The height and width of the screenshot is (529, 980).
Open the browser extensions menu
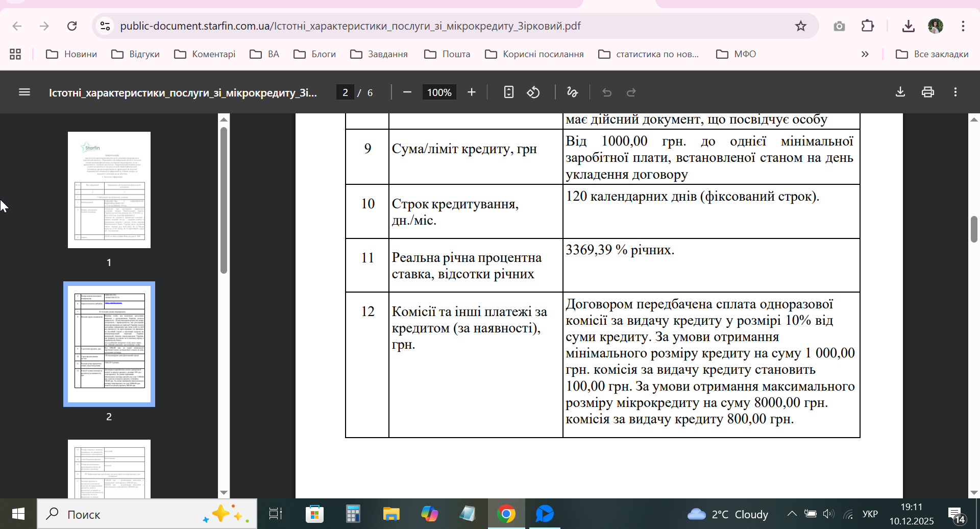(x=868, y=26)
